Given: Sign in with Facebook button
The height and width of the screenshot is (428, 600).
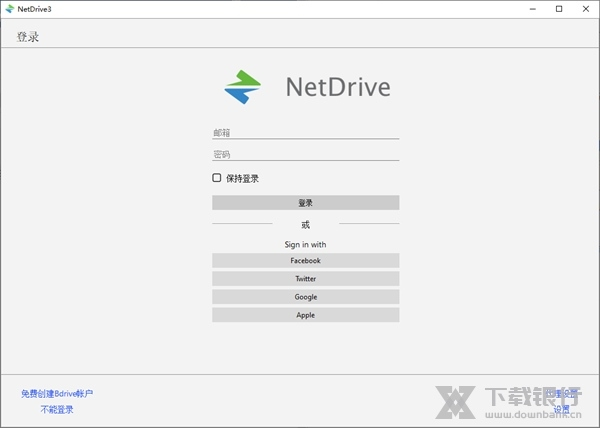Looking at the screenshot, I should pos(305,260).
